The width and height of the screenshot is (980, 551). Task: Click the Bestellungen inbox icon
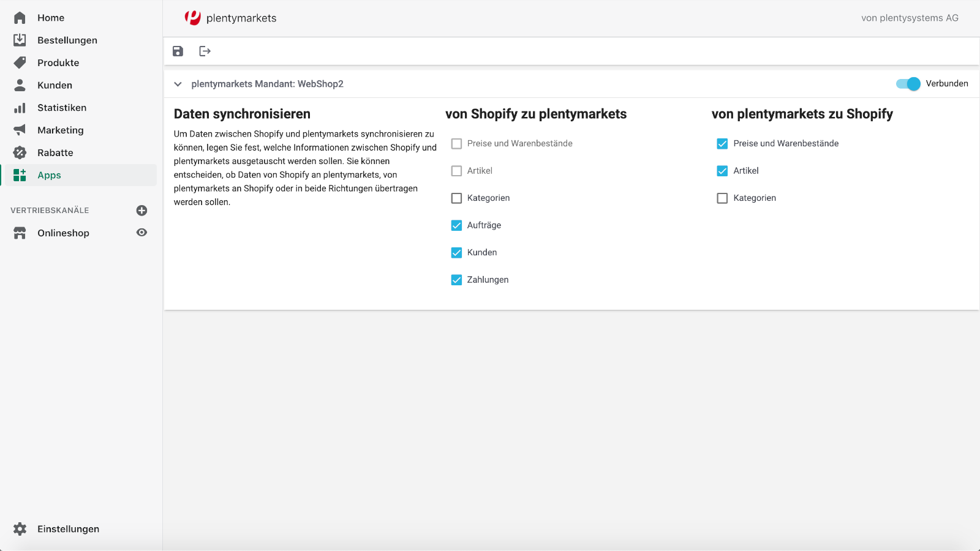(20, 40)
